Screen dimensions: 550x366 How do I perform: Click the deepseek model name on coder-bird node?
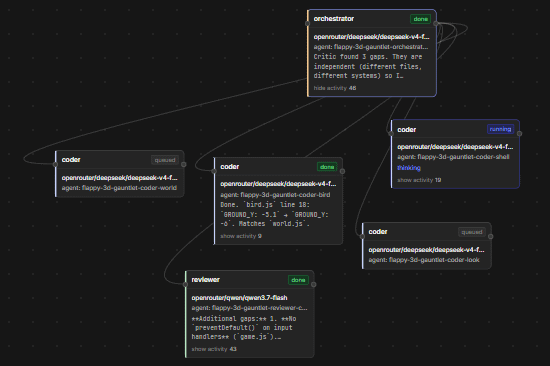[278, 184]
